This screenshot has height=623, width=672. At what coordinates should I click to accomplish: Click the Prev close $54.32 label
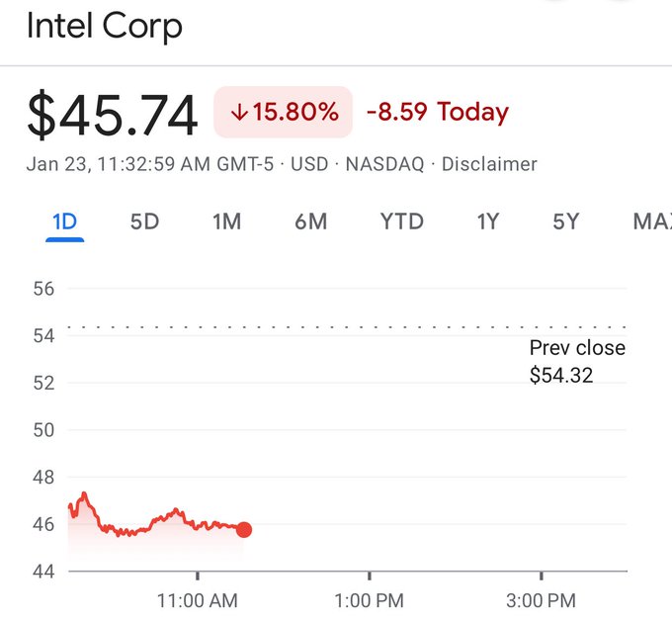[x=576, y=361]
